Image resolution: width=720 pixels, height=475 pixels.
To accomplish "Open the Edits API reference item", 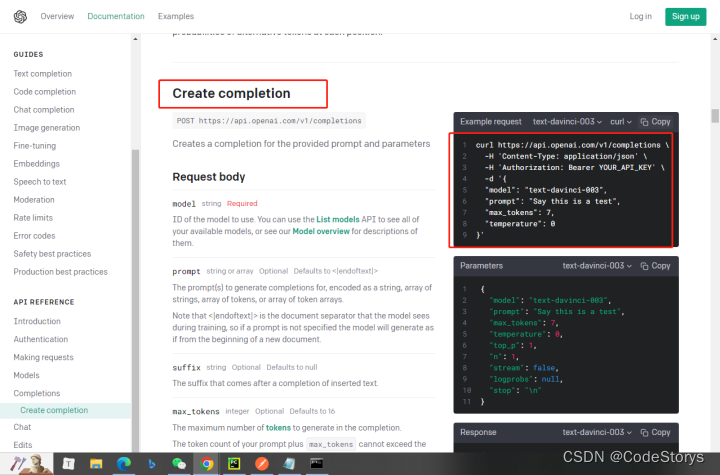I will [x=23, y=445].
